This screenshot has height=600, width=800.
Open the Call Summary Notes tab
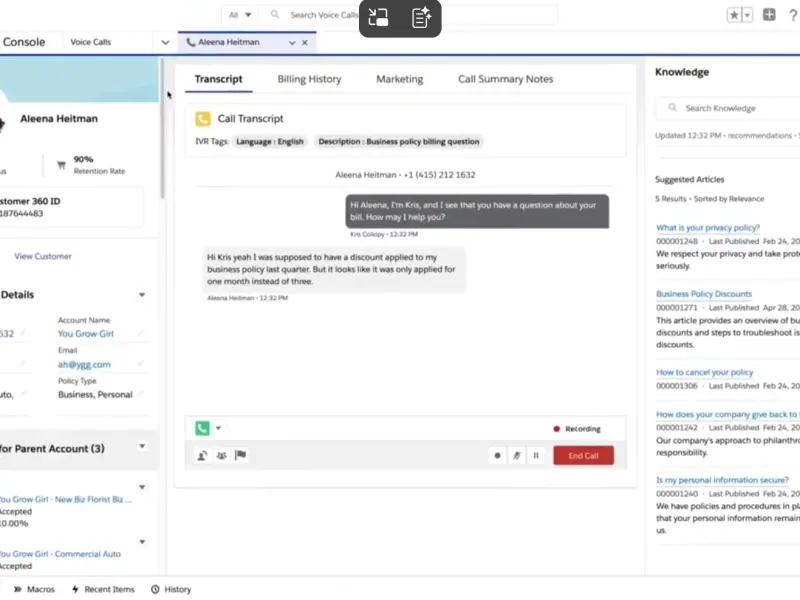tap(505, 79)
